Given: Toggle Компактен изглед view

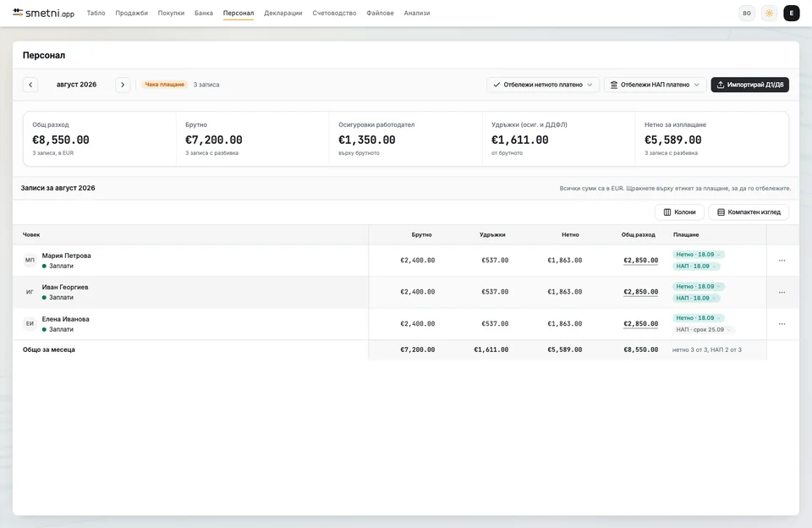Looking at the screenshot, I should [x=749, y=212].
